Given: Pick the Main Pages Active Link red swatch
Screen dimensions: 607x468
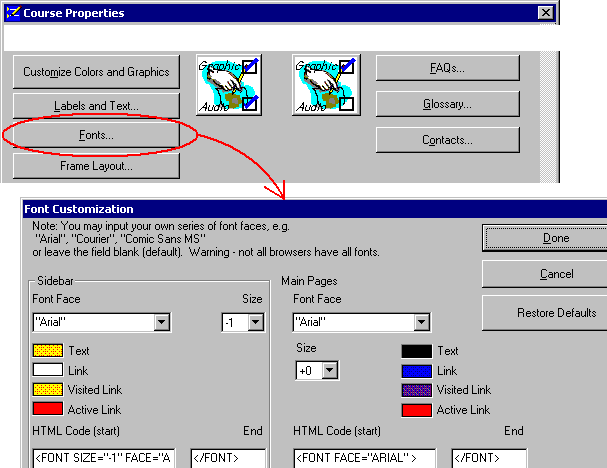Looking at the screenshot, I should [417, 410].
